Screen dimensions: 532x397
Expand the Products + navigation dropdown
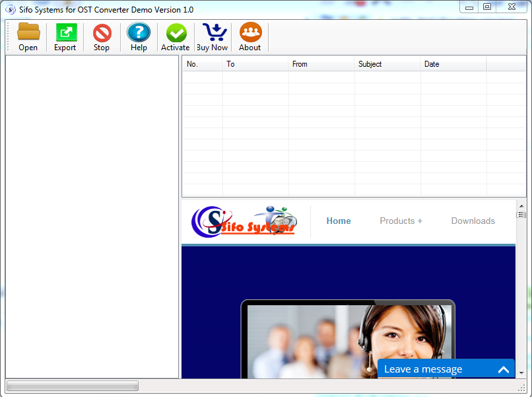click(400, 221)
